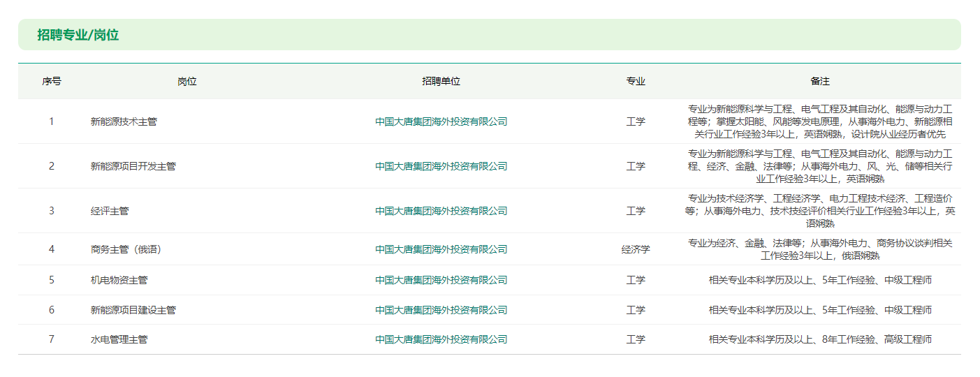Visit the company link in 新能源项目建设主管 row

click(x=441, y=310)
